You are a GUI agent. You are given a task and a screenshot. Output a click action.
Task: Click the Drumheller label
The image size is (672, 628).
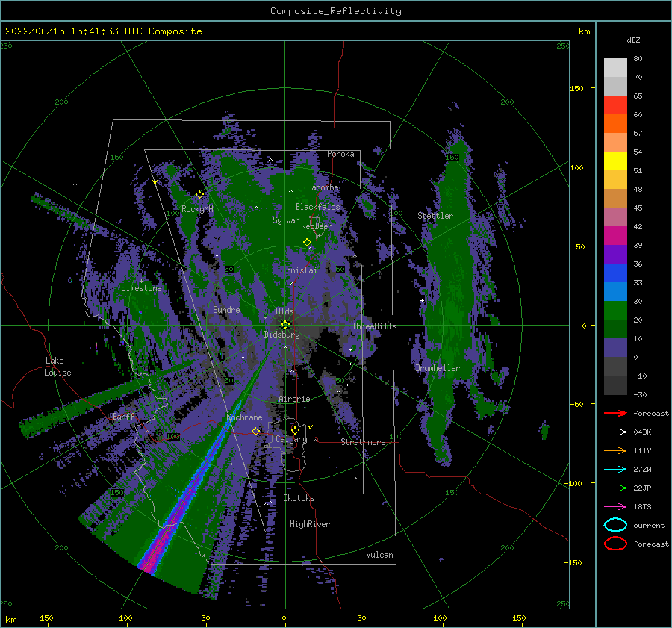coord(438,368)
